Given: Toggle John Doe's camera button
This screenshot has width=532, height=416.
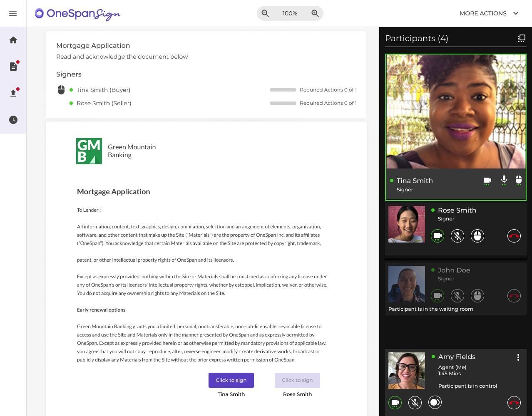Looking at the screenshot, I should click(x=438, y=296).
